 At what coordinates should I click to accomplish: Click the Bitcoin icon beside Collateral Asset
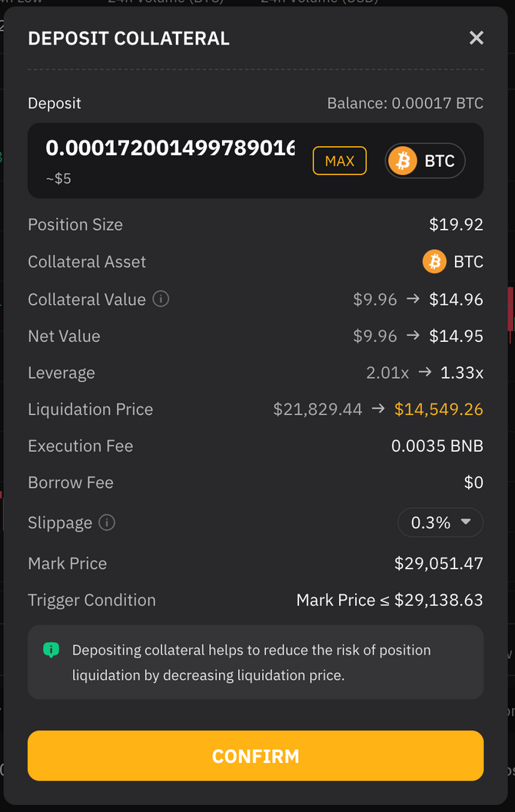tap(434, 262)
